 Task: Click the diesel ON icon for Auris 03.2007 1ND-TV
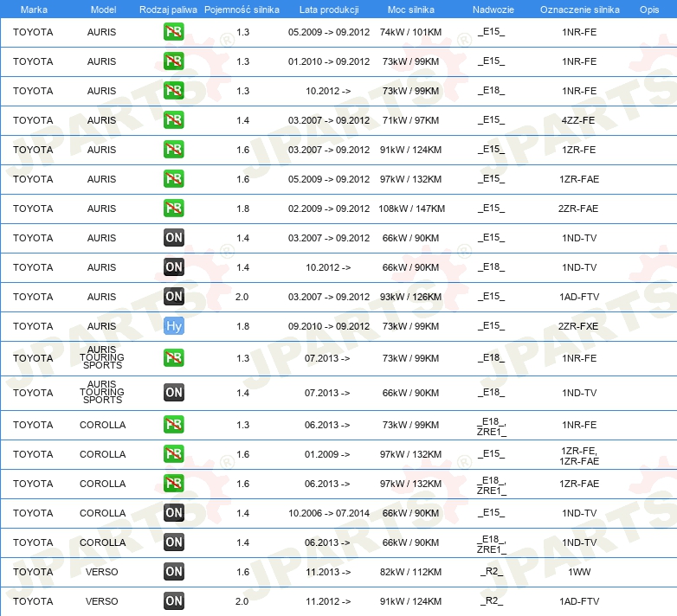click(x=173, y=237)
